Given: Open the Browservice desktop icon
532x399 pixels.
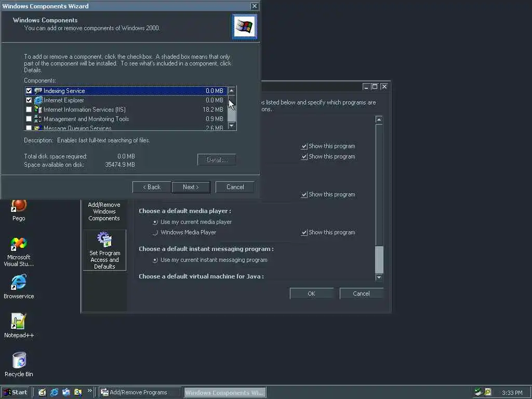Looking at the screenshot, I should pyautogui.click(x=19, y=287).
